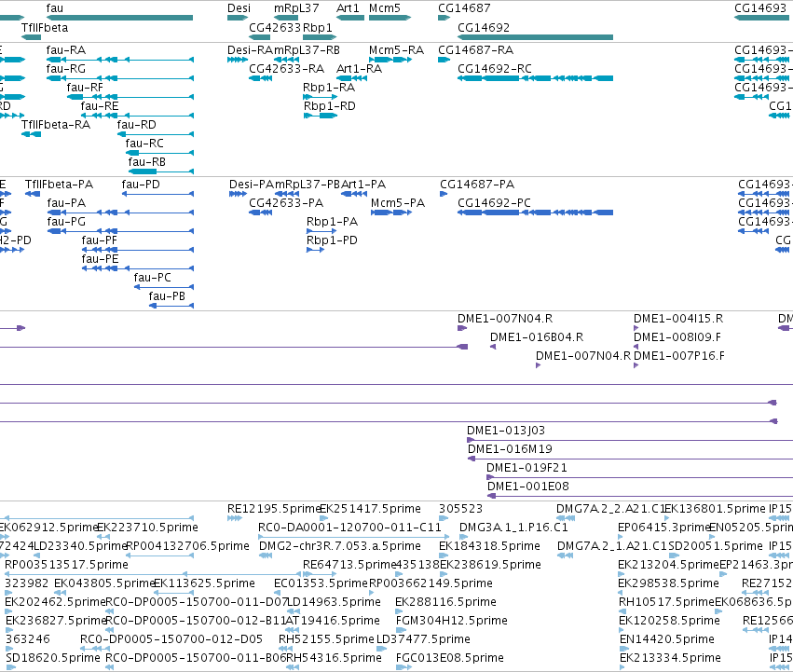Image resolution: width=793 pixels, height=672 pixels.
Task: Open the DME1-001E08 BAC label
Action: [528, 487]
